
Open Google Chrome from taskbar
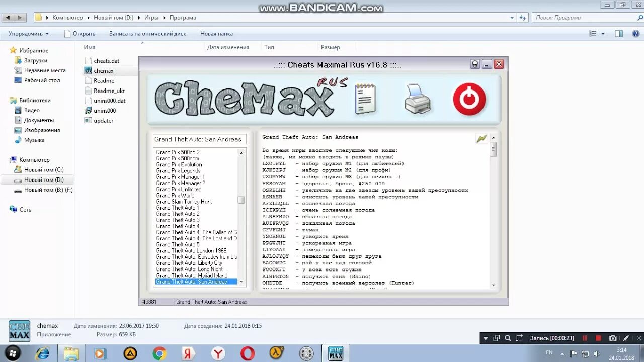[159, 353]
